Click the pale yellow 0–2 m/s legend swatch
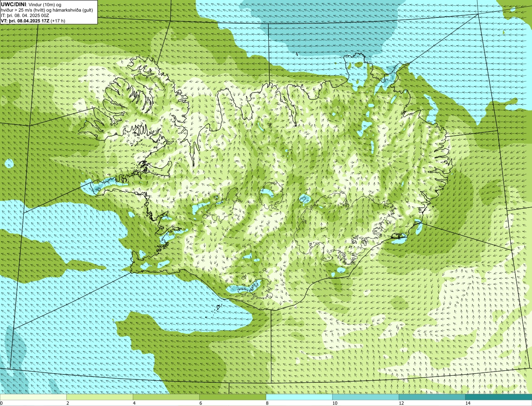Viewport: 532px width, 406px height. click(33, 397)
